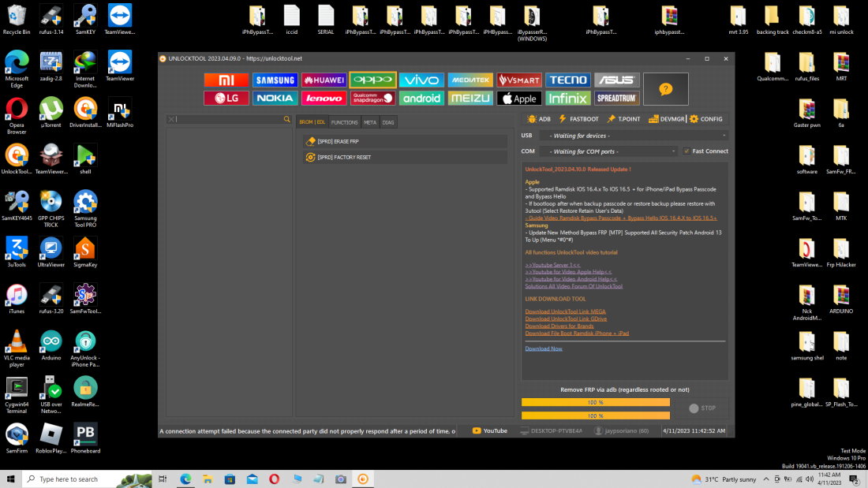Click the lower 100% progress bar
The width and height of the screenshot is (868, 488).
coord(595,415)
